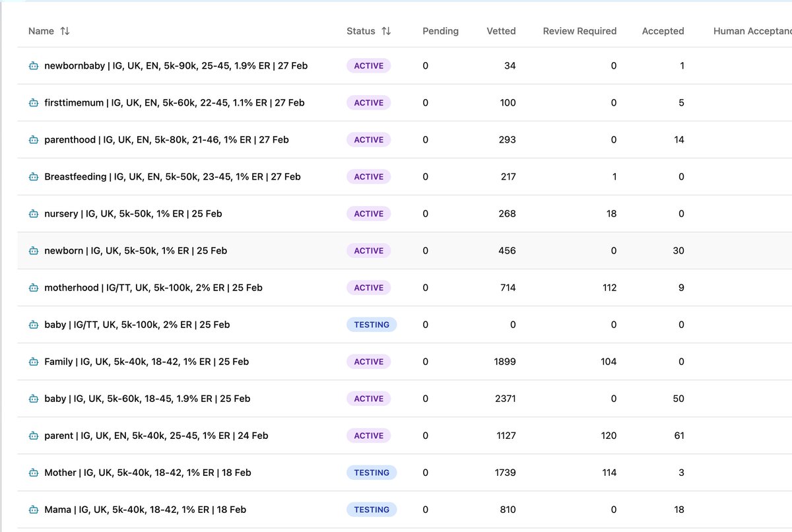The image size is (792, 532).
Task: Click Review Required value 120 in parent row
Action: [609, 436]
